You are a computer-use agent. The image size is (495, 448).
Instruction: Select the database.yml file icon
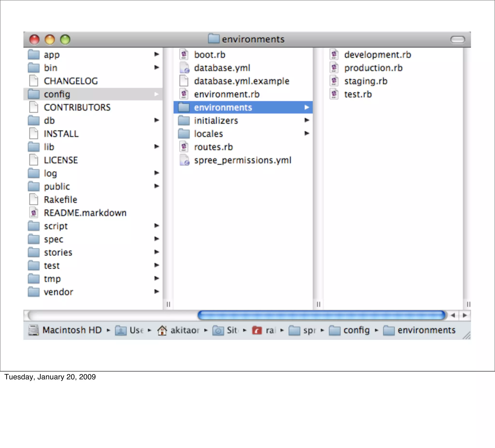pyautogui.click(x=184, y=68)
